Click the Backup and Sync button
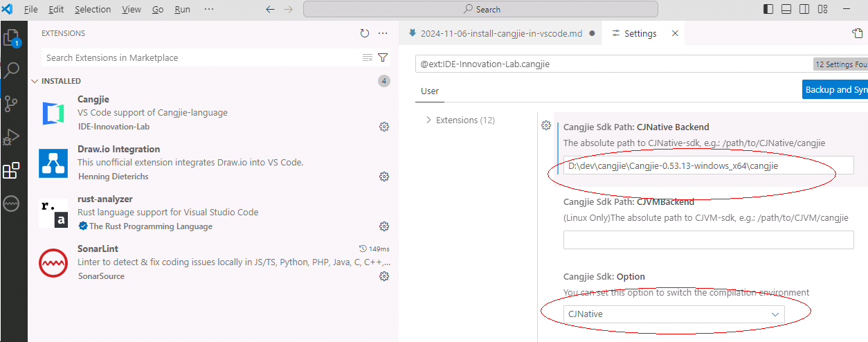This screenshot has width=868, height=342. (x=835, y=89)
